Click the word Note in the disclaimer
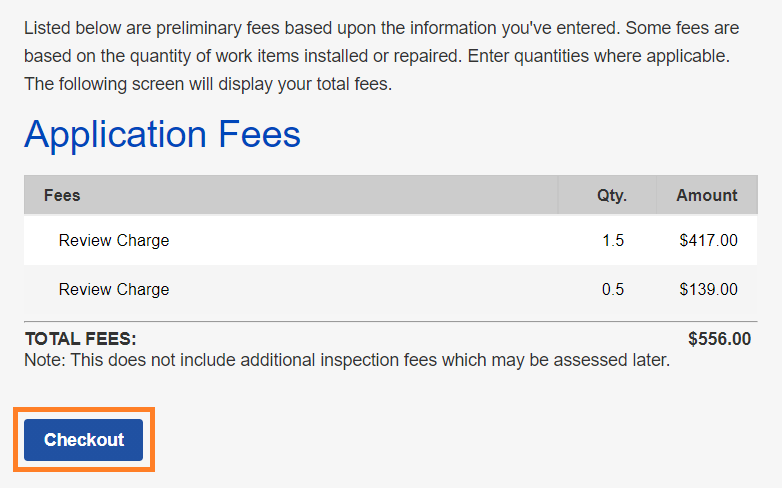 [43, 359]
